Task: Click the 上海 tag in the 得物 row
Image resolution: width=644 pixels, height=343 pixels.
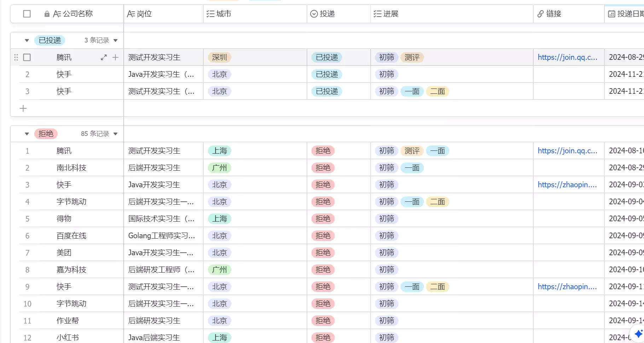Action: point(220,219)
